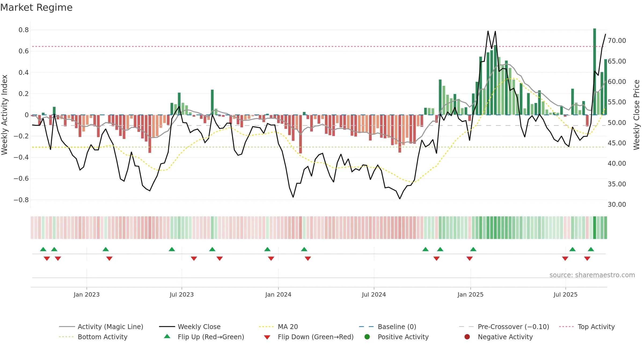The width and height of the screenshot is (644, 362).
Task: Click the Jan 2024 x-axis label
Action: (x=278, y=294)
